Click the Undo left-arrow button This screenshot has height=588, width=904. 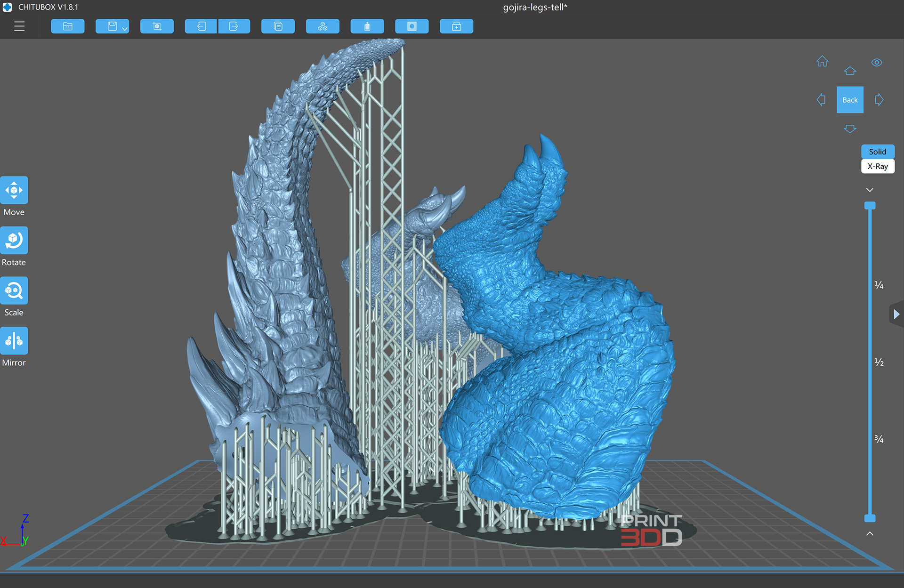201,26
